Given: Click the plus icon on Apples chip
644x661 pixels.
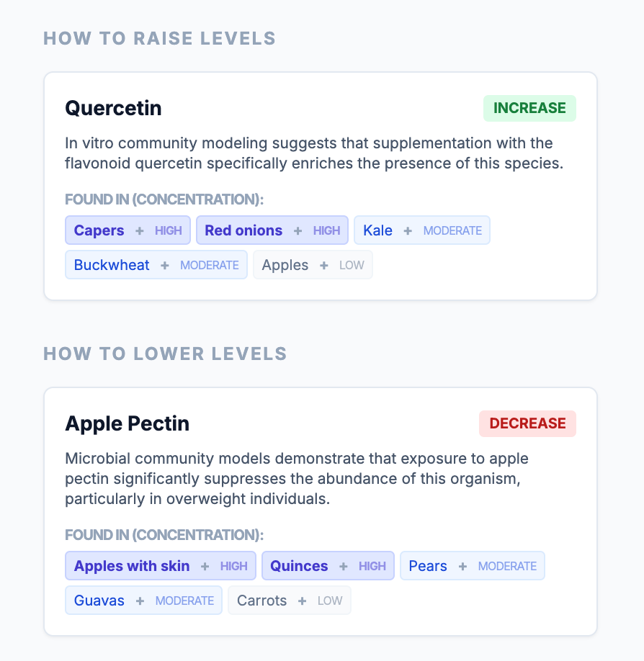Looking at the screenshot, I should pyautogui.click(x=324, y=266).
